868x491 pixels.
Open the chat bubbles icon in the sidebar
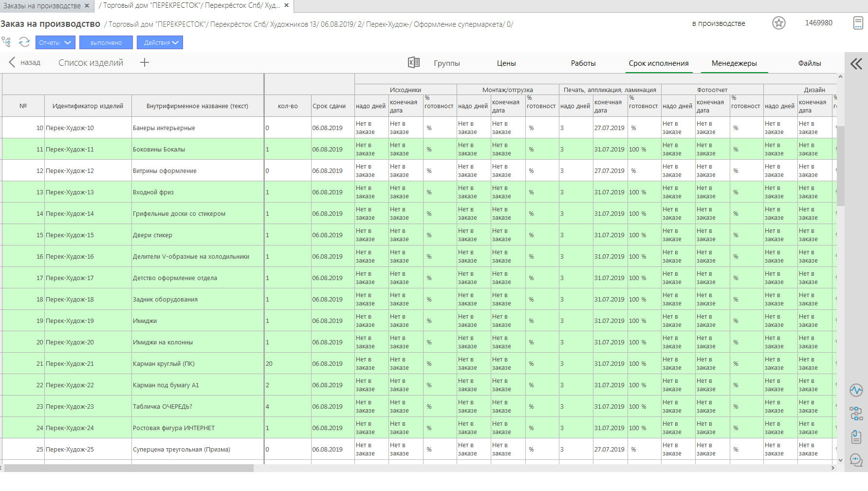tap(856, 459)
